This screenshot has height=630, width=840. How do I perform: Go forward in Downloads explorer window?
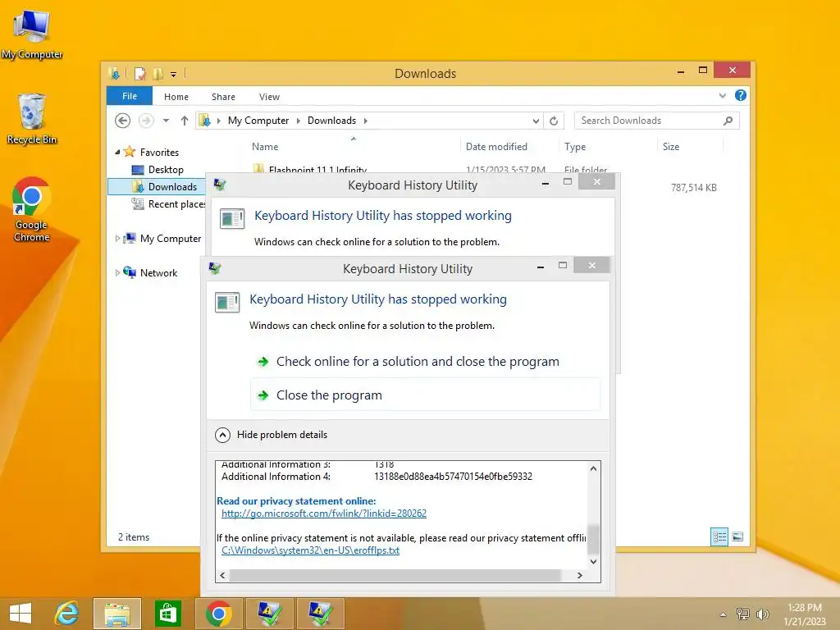tap(146, 121)
